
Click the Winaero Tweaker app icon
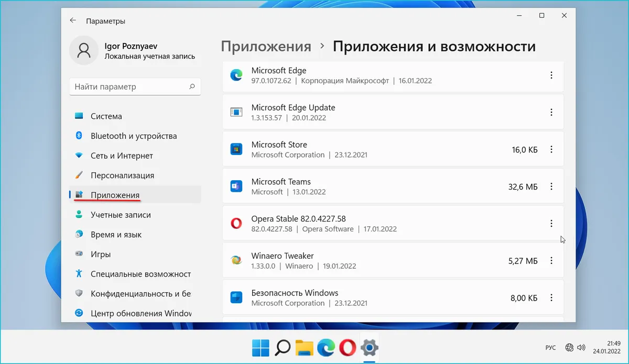236,260
